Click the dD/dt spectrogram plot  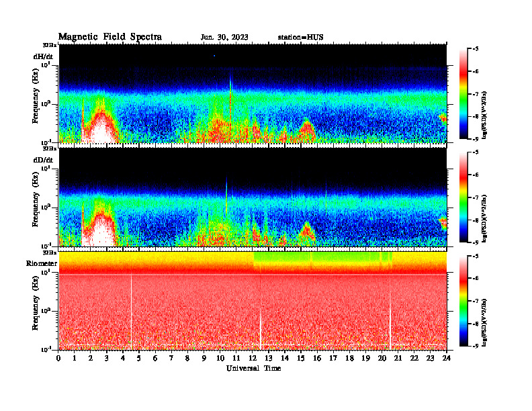click(x=253, y=197)
